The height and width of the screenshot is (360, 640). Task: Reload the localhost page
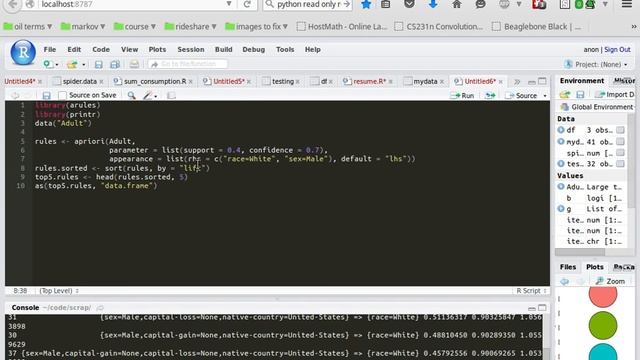247,4
